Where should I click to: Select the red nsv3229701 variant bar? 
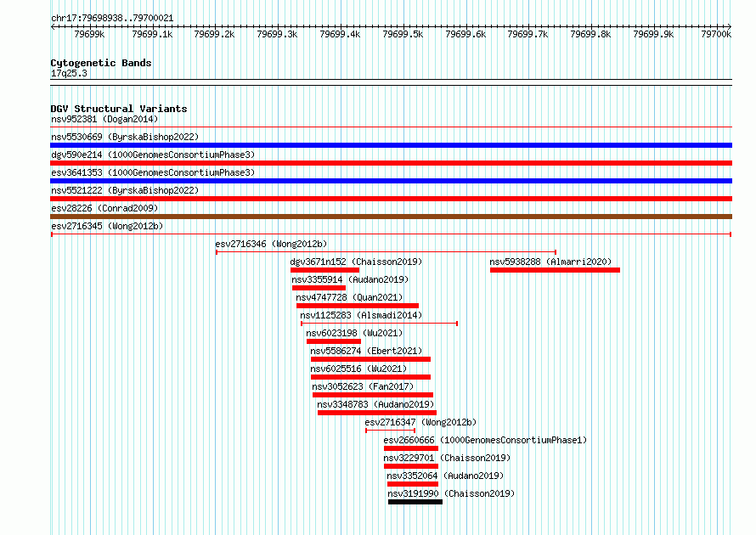coord(411,466)
